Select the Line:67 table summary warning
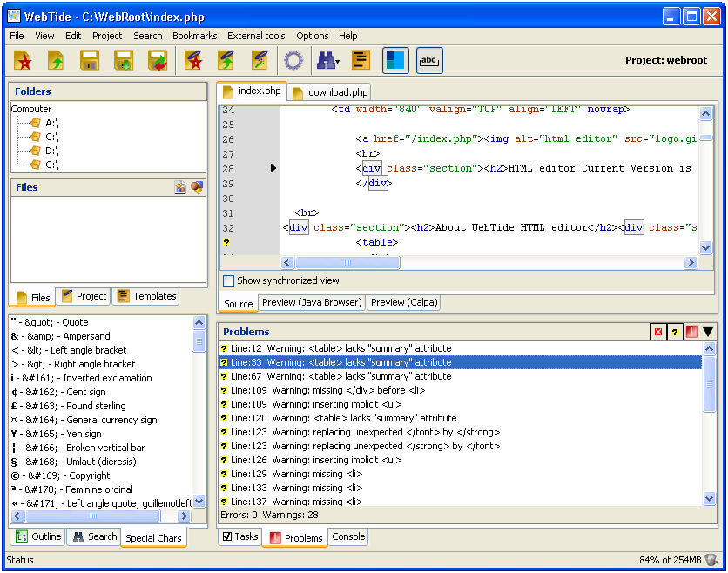The width and height of the screenshot is (728, 573). (x=460, y=376)
